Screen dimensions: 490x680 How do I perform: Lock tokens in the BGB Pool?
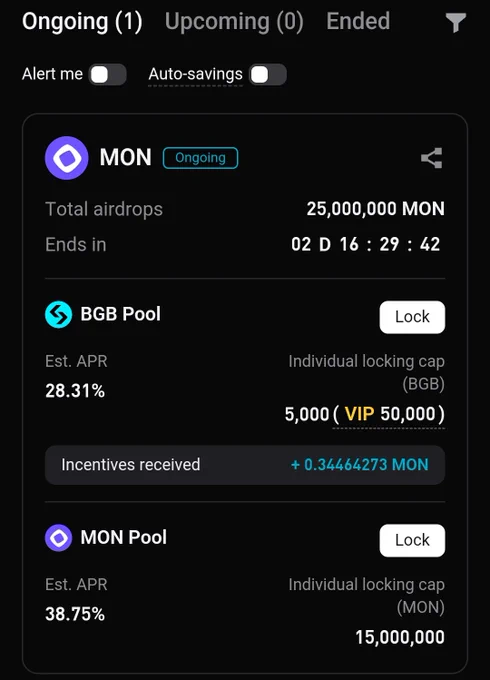tap(412, 317)
